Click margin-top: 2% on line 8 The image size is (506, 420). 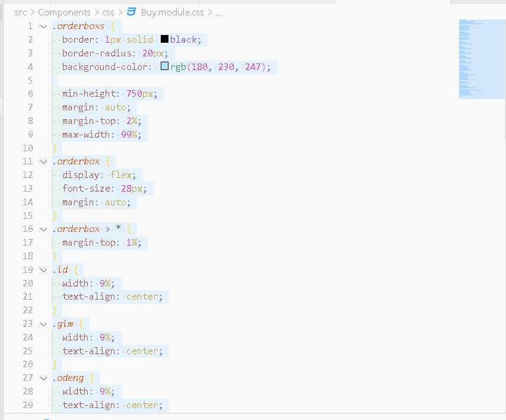click(102, 121)
